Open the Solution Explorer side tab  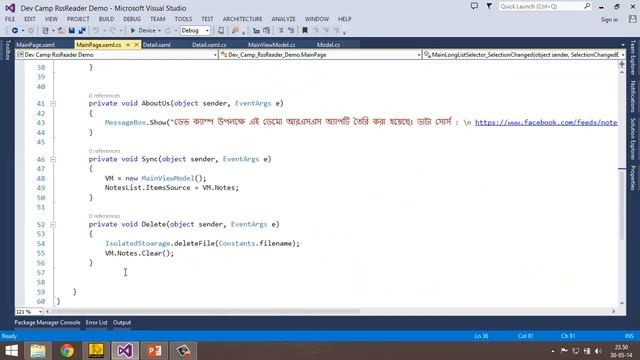click(x=633, y=139)
